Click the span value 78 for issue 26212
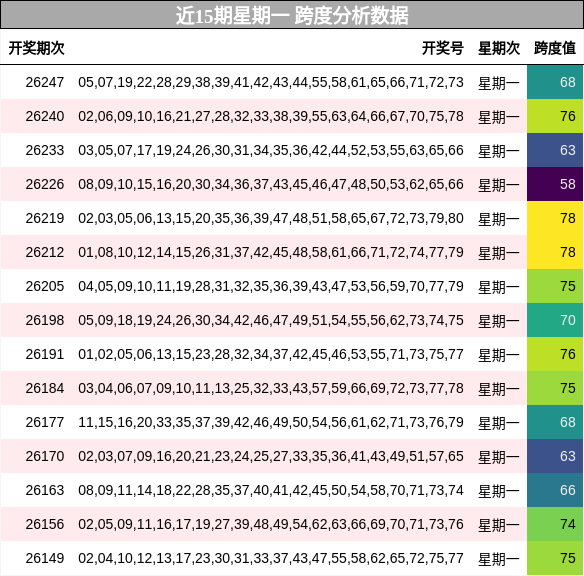 click(555, 252)
